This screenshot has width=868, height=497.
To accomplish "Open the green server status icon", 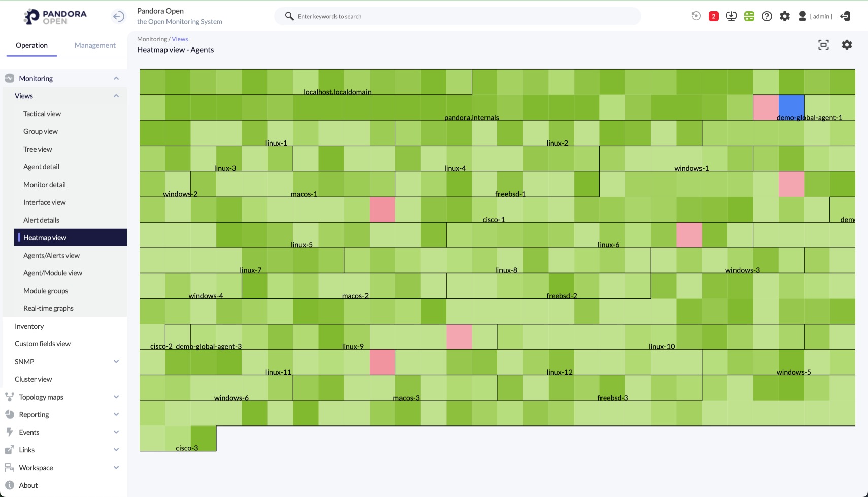I will tap(749, 16).
